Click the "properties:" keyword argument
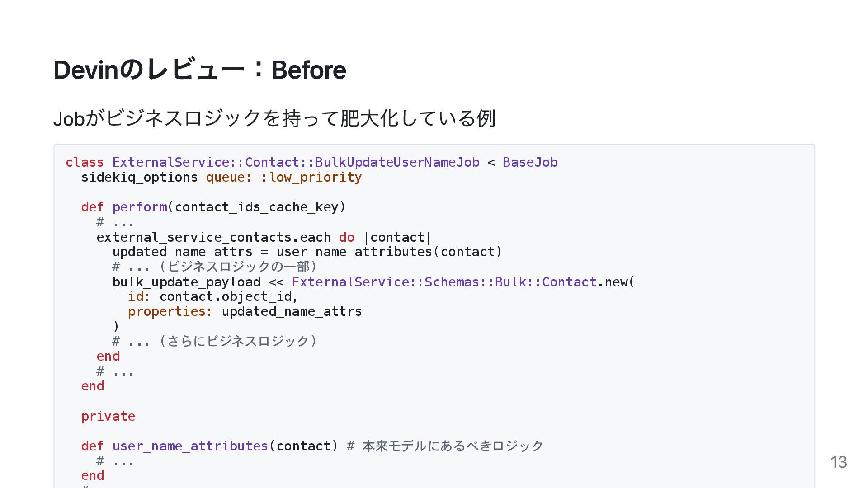Viewport: 868px width, 488px height. [170, 311]
